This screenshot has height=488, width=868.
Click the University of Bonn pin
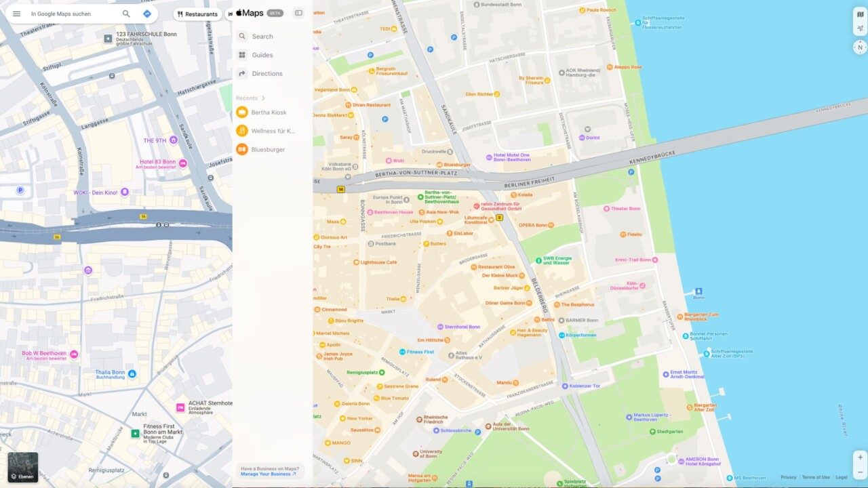pos(416,453)
